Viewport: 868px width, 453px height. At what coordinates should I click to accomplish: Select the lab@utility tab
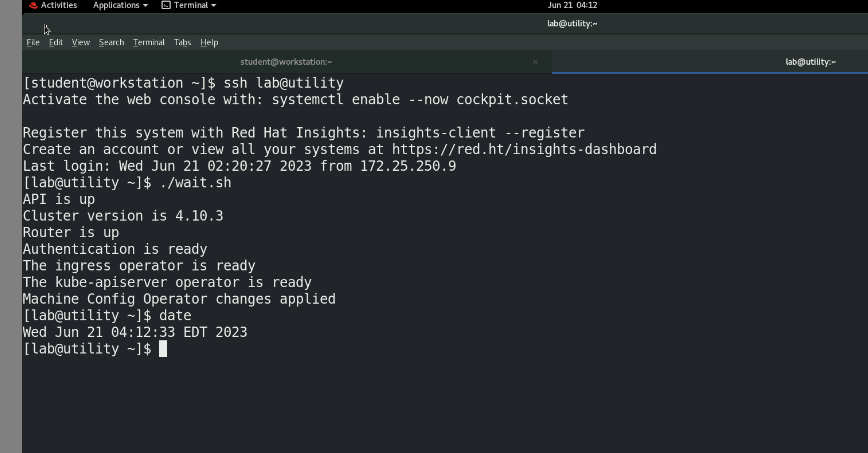810,62
